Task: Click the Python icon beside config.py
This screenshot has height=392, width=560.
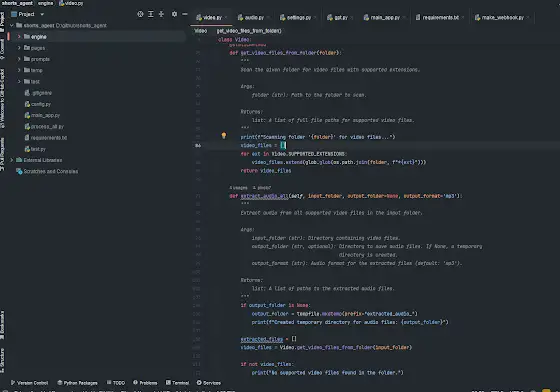Action: click(27, 104)
